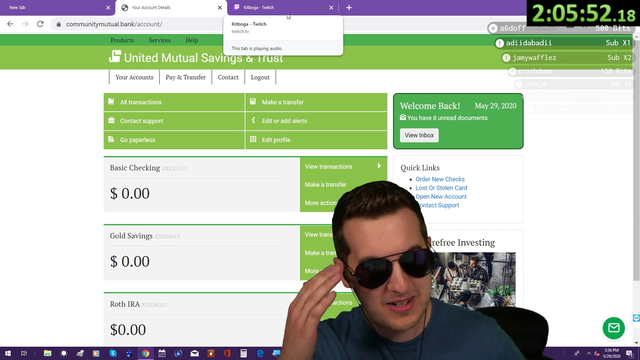Screen dimensions: 640x360
Task: View transactions for Basic Checking
Action: pyautogui.click(x=329, y=167)
